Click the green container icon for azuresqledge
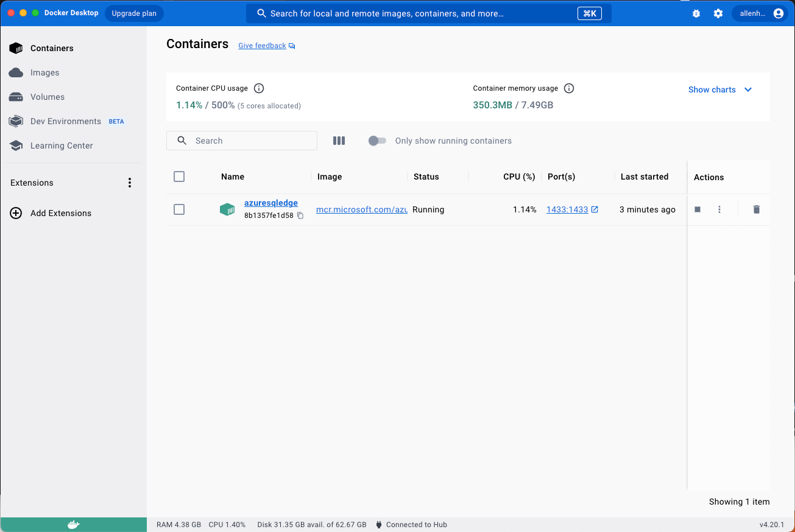 (x=227, y=209)
